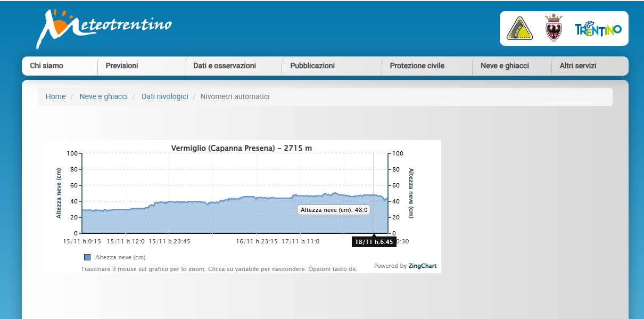Click the Vermiglio Capanna Presena chart title
The height and width of the screenshot is (319, 644).
point(241,148)
